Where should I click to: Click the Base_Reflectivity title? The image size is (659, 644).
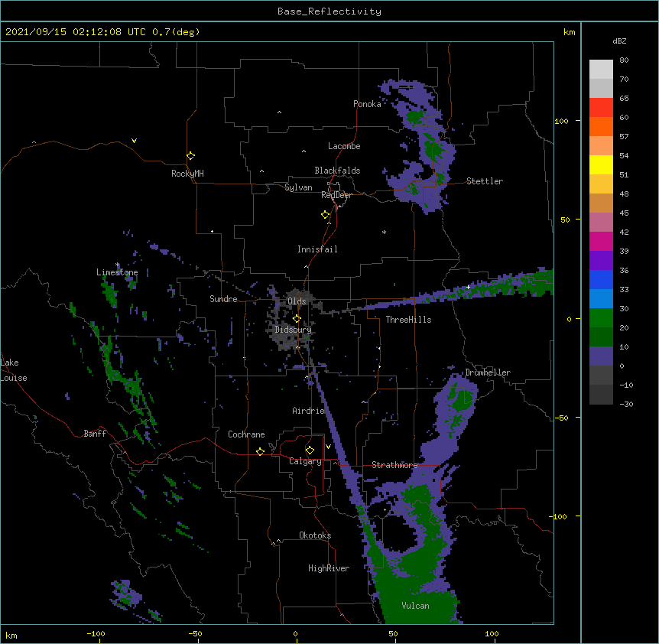[329, 11]
